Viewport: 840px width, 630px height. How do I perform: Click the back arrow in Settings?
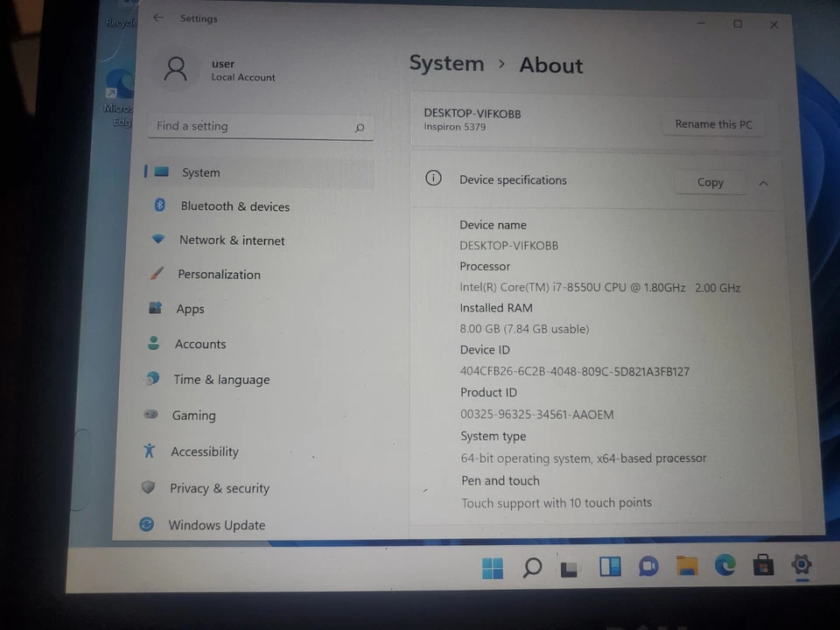(x=158, y=17)
